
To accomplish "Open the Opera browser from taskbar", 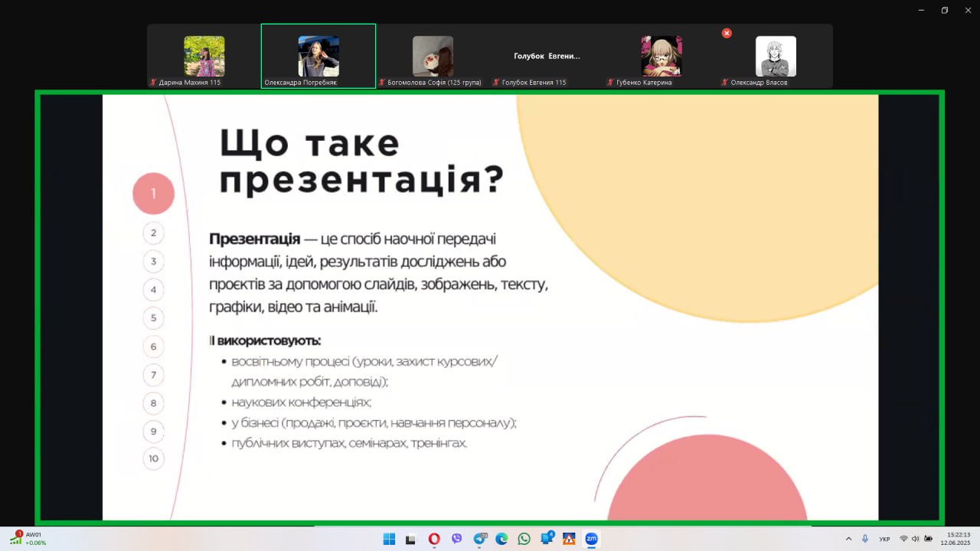I will [434, 539].
